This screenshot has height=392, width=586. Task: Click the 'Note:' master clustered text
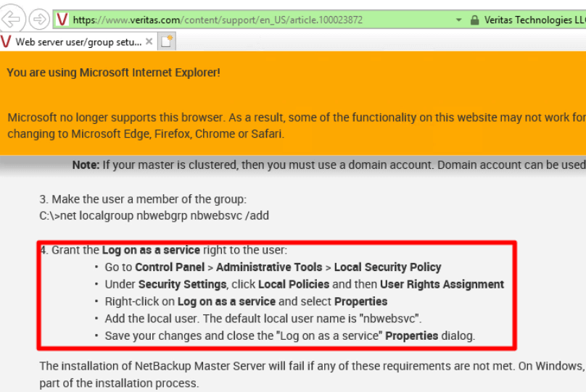pos(329,164)
